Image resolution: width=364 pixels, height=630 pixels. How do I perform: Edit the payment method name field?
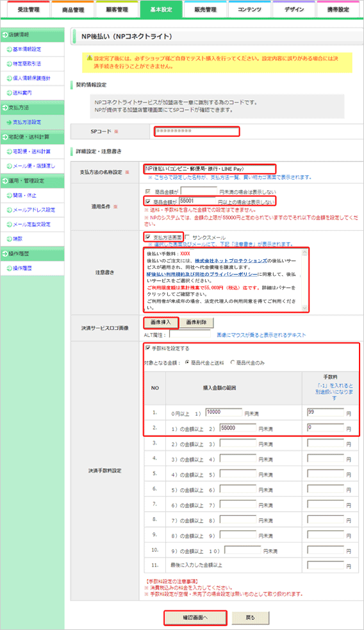(x=210, y=169)
